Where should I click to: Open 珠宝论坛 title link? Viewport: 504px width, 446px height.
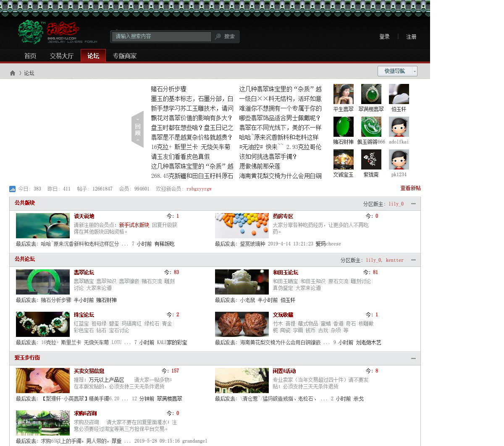(x=84, y=315)
